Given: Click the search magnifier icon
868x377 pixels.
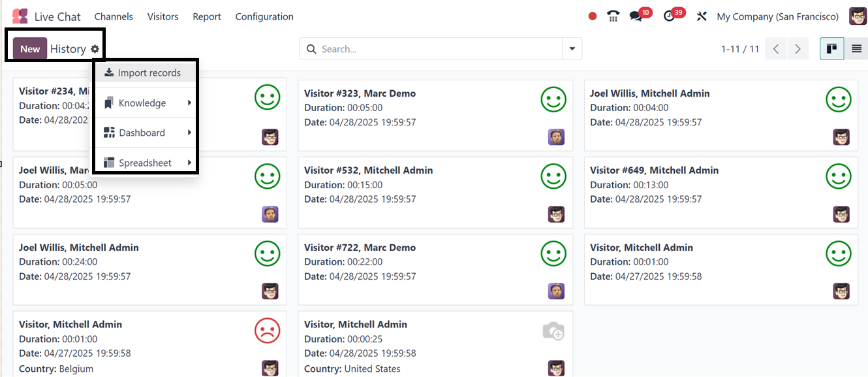Looking at the screenshot, I should (x=311, y=49).
